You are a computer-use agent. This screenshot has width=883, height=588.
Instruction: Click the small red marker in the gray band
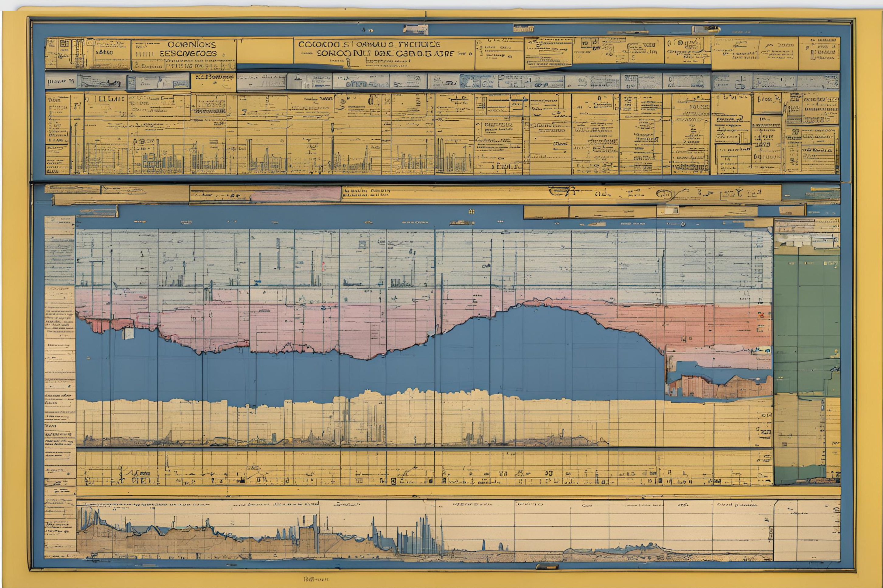pyautogui.click(x=323, y=266)
